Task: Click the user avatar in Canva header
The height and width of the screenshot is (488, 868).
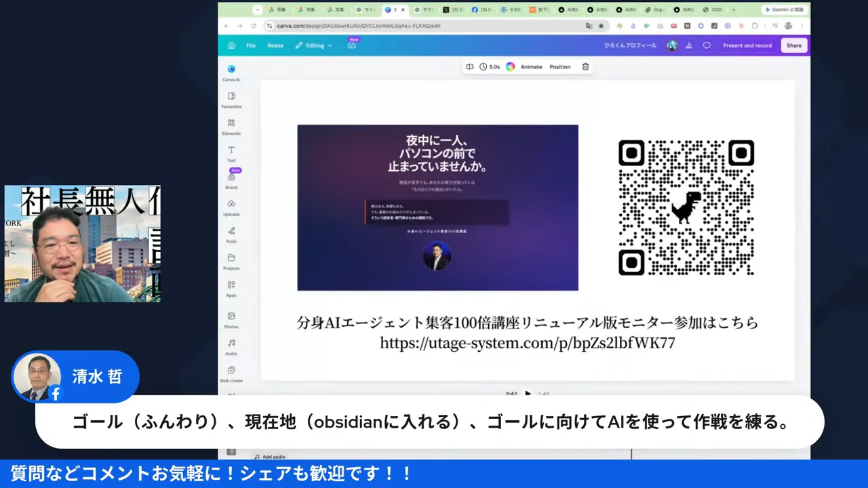Action: tap(672, 45)
